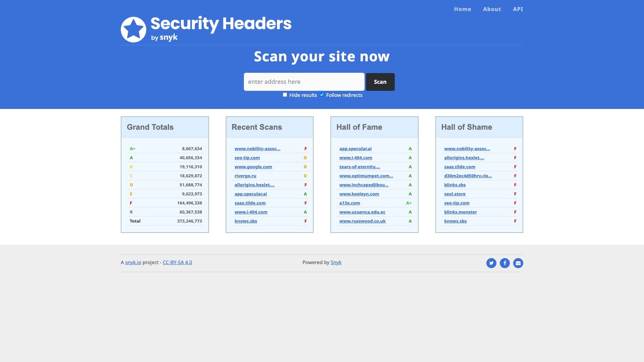
Task: Click the Security Headers star logo
Action: click(133, 29)
